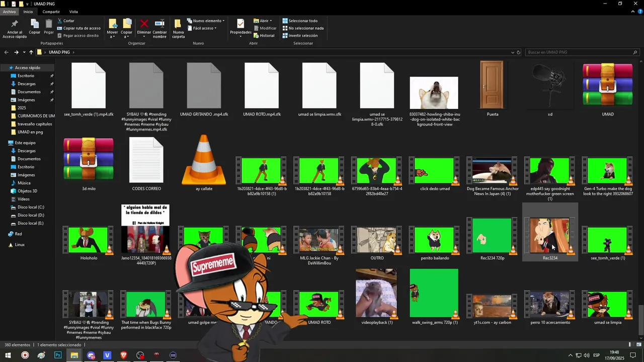Open the Windows Start menu
Viewport: 644px width, 362px height.
(8, 355)
